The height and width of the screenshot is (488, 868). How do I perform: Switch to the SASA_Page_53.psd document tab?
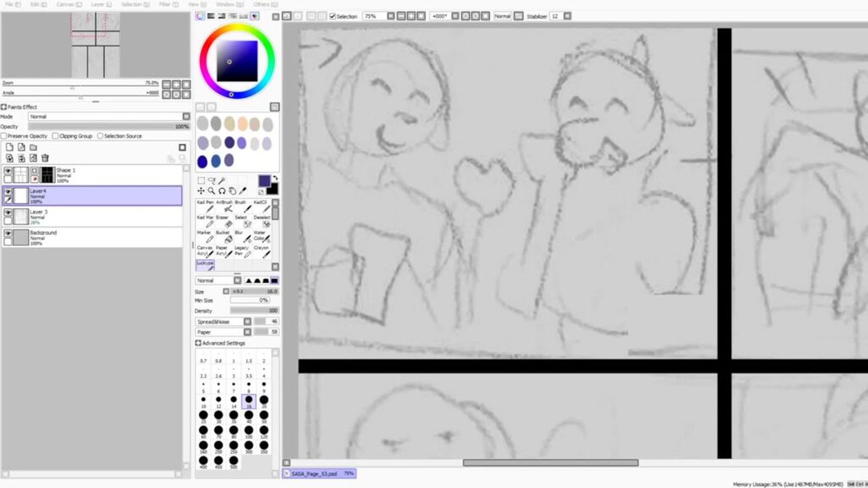[319, 474]
